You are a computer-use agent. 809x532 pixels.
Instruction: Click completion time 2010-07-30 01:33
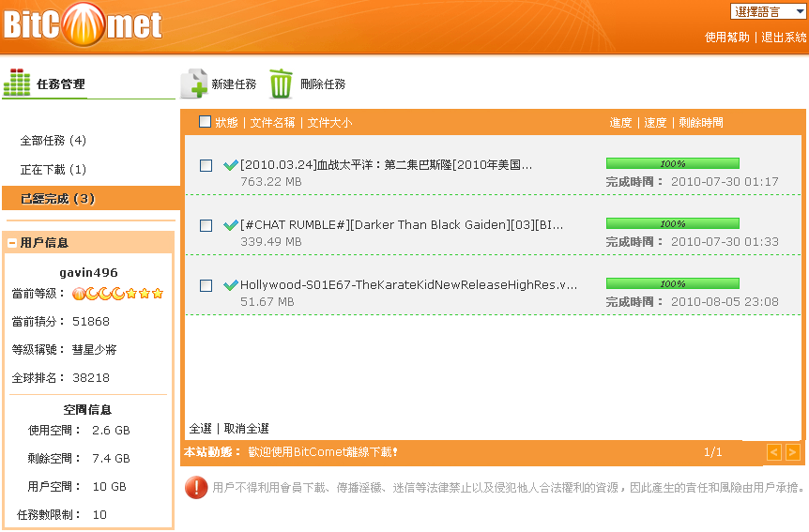pos(725,241)
